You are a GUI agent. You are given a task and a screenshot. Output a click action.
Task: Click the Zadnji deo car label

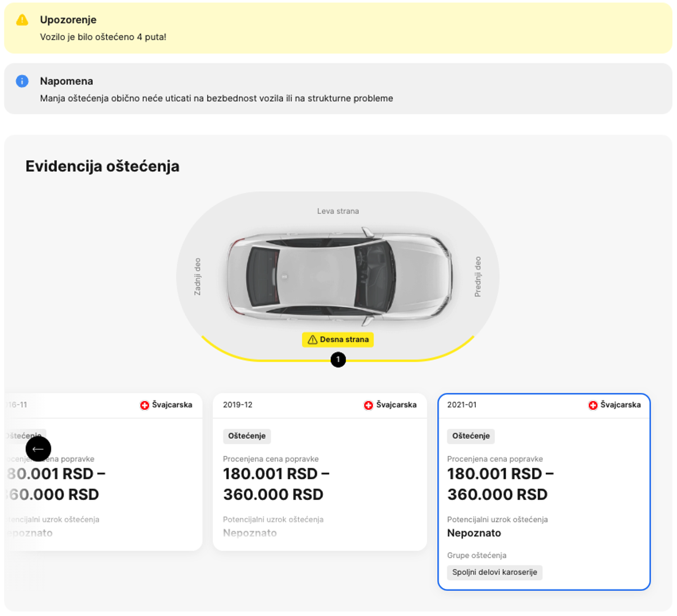click(x=197, y=276)
